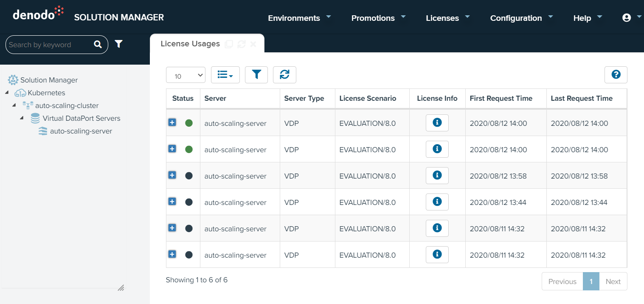Show license info for 13:58 row
The image size is (644, 304).
[x=437, y=176]
